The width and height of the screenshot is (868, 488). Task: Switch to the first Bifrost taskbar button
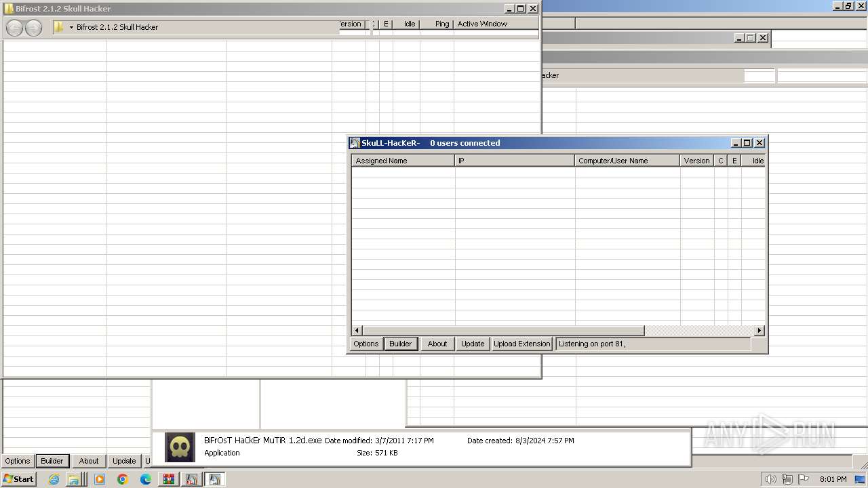(x=192, y=479)
